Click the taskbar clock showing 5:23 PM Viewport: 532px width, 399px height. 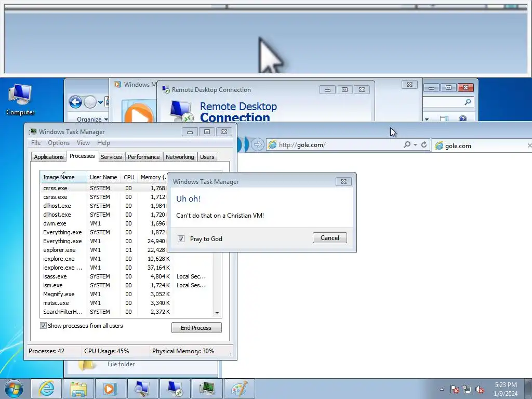click(506, 389)
